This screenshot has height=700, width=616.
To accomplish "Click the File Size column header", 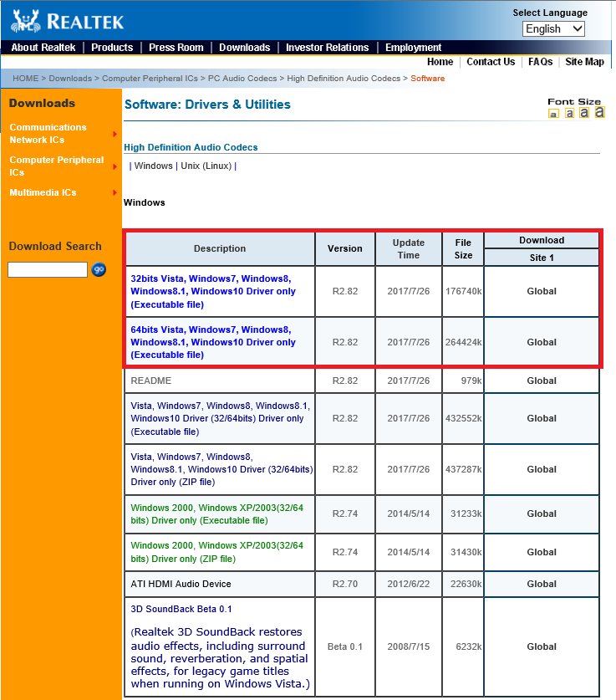I will tap(463, 248).
